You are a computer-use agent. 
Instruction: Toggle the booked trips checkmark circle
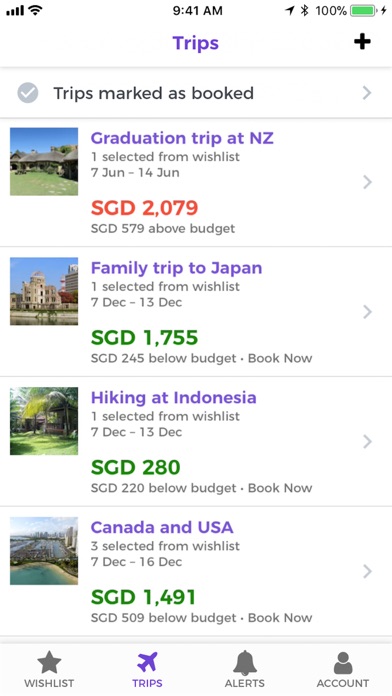28,93
